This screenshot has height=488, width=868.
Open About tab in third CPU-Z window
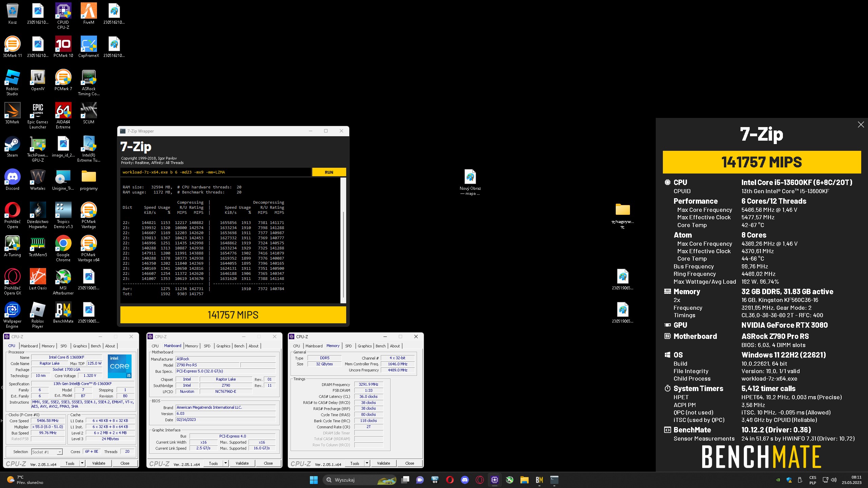point(395,346)
